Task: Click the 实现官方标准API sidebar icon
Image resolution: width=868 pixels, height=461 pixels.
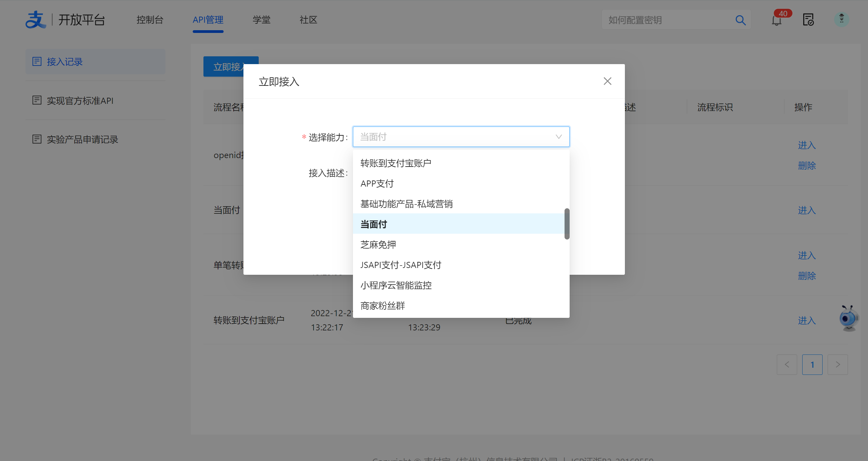Action: tap(37, 100)
